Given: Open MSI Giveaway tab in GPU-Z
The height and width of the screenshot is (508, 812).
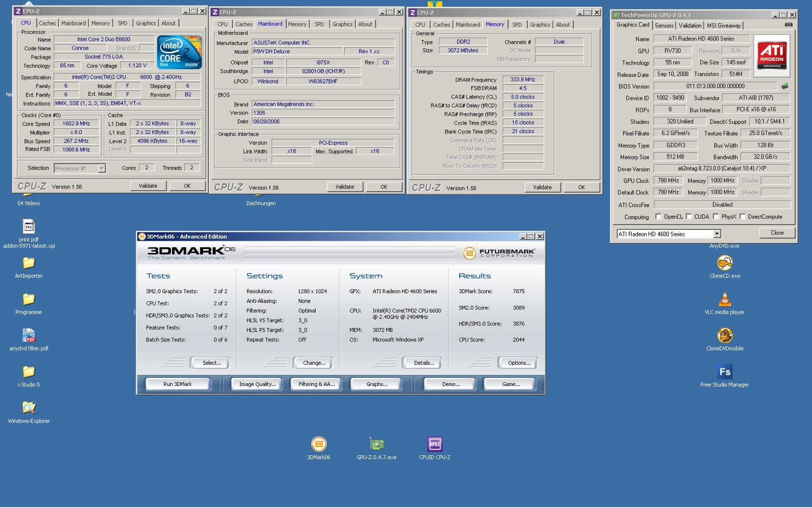Looking at the screenshot, I should pyautogui.click(x=724, y=25).
